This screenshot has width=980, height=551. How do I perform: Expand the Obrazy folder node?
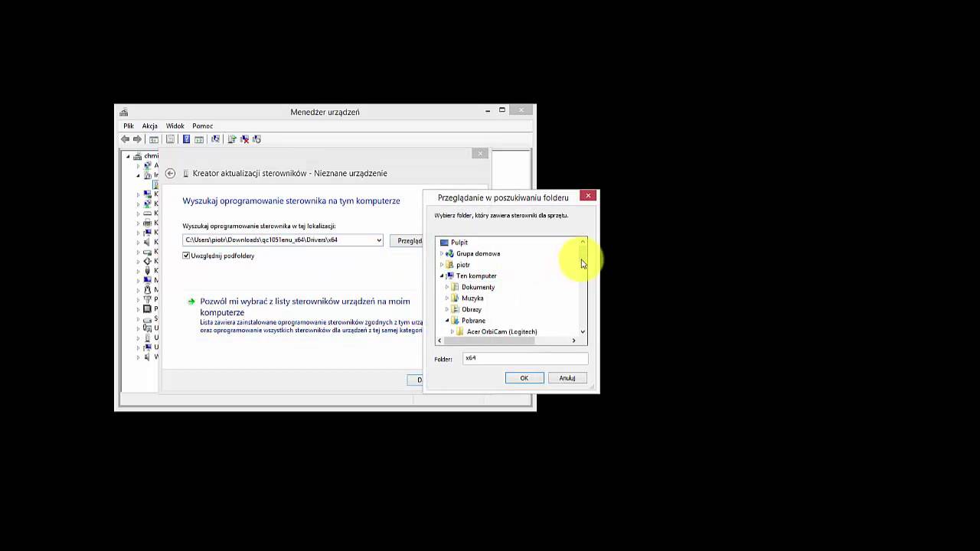447,309
